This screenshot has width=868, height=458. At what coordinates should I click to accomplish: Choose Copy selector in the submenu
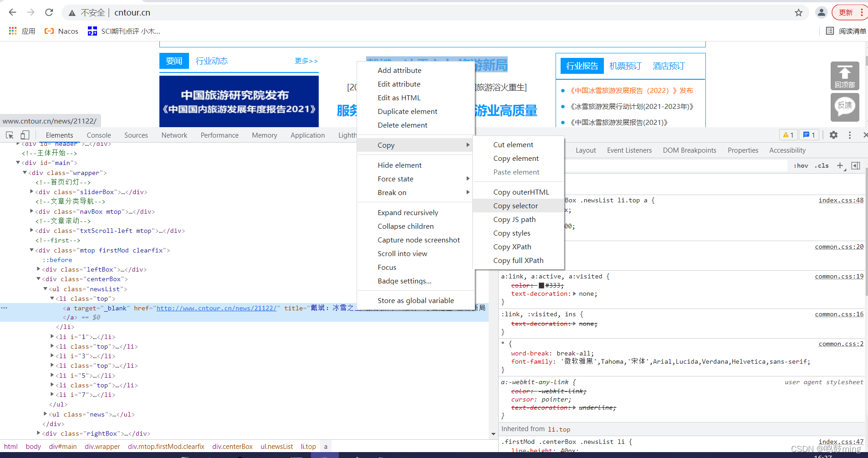pos(519,206)
